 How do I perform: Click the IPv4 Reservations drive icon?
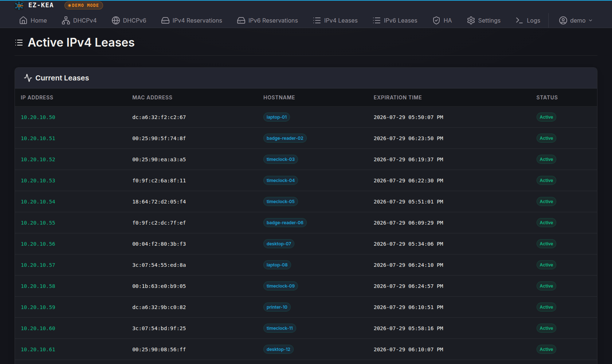(165, 20)
